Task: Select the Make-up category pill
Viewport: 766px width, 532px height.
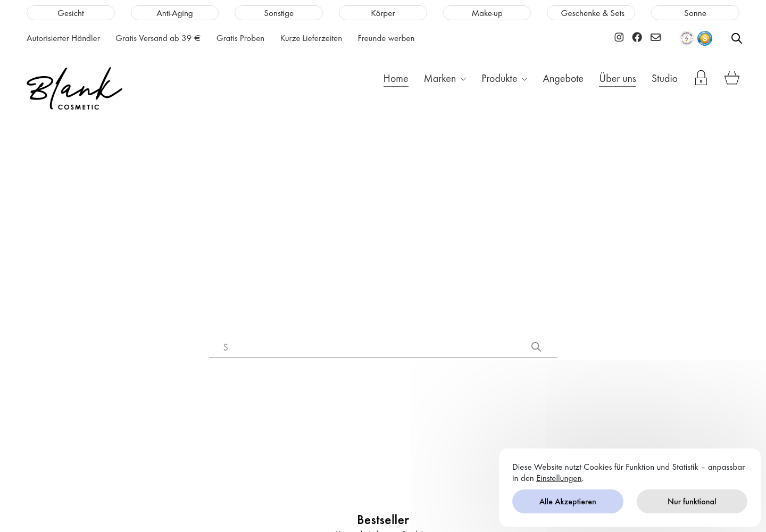Action: [487, 13]
